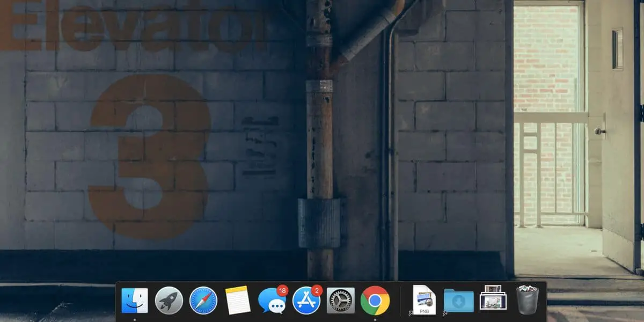Open Finder from the Dock
The height and width of the screenshot is (322, 644).
pyautogui.click(x=135, y=301)
